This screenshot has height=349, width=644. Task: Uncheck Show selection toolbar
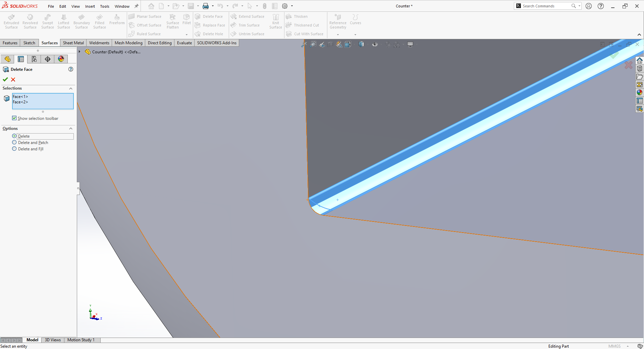pos(14,118)
